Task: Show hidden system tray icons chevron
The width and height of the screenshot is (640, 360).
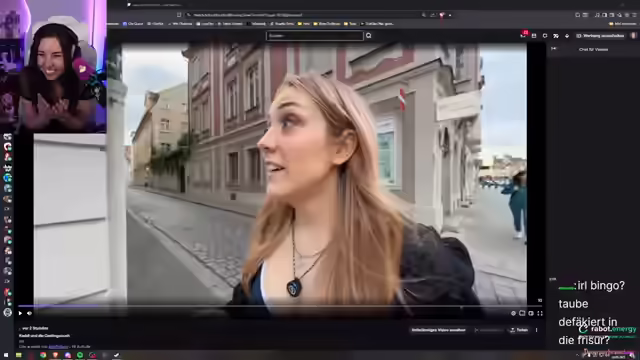Action: pyautogui.click(x=577, y=355)
